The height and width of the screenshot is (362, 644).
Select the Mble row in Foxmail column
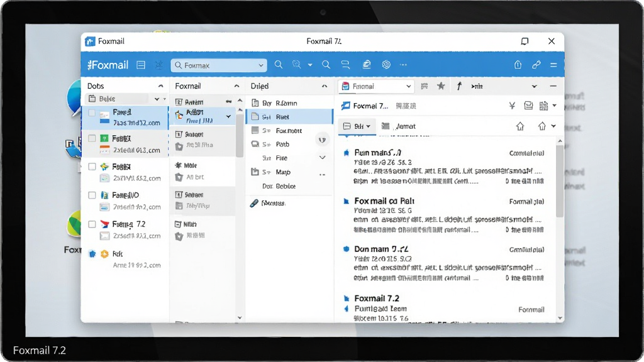pyautogui.click(x=203, y=171)
